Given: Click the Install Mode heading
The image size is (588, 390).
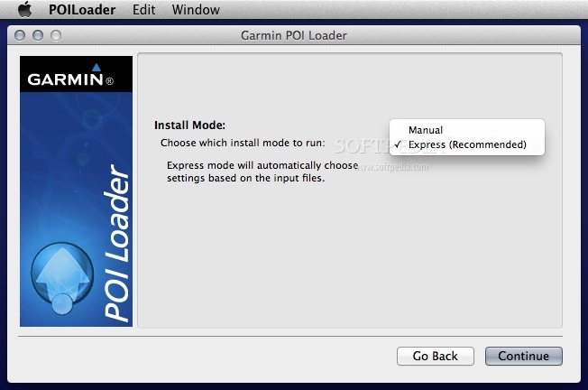Looking at the screenshot, I should [189, 125].
